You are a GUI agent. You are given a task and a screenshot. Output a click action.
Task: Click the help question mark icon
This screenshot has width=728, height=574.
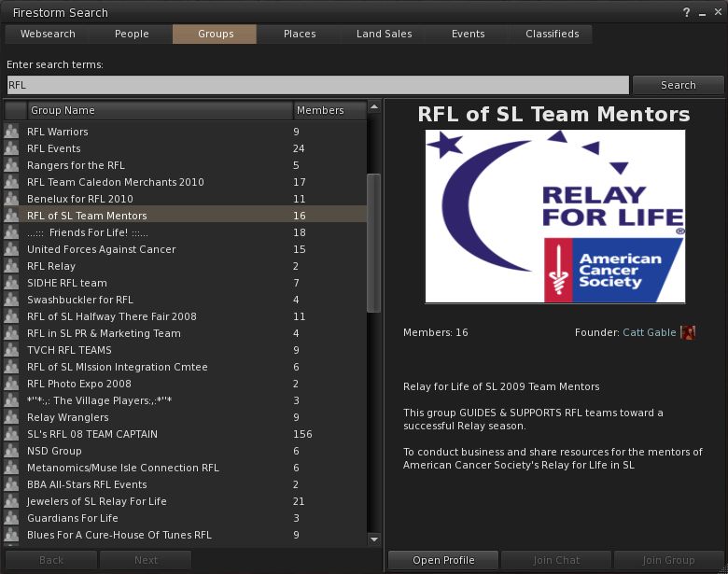[x=686, y=12]
